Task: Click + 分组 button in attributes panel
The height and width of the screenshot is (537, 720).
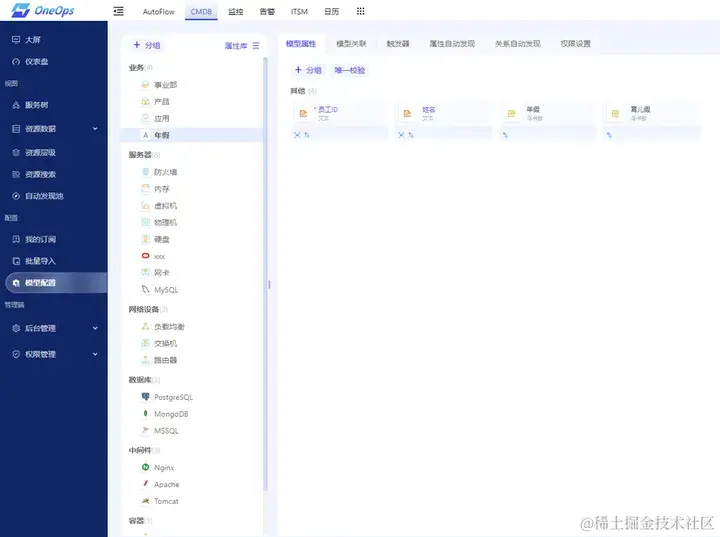Action: [x=308, y=70]
